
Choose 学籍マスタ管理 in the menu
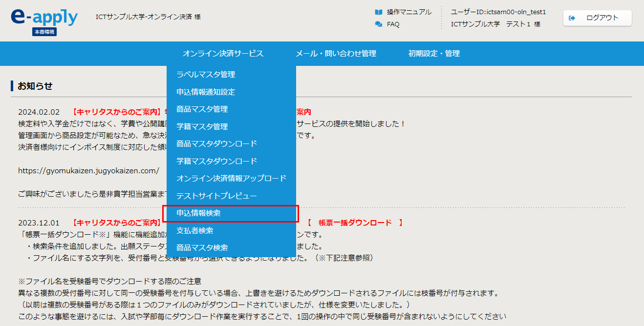click(202, 126)
